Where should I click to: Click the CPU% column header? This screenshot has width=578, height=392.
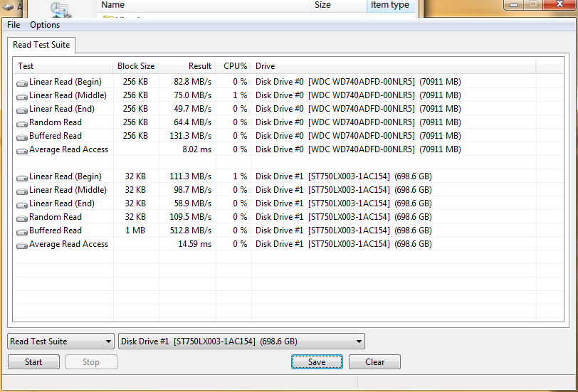pyautogui.click(x=234, y=66)
